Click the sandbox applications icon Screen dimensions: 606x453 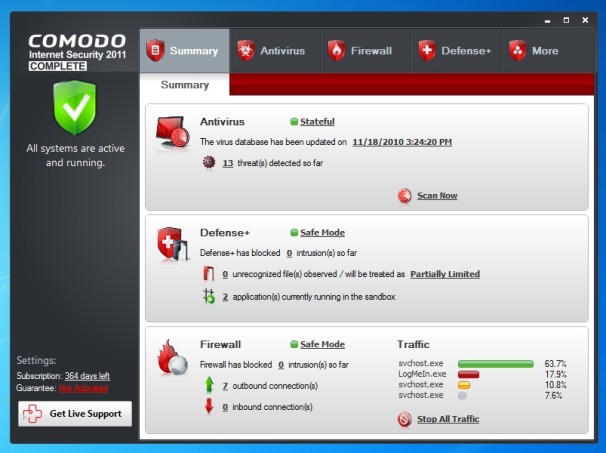[209, 297]
